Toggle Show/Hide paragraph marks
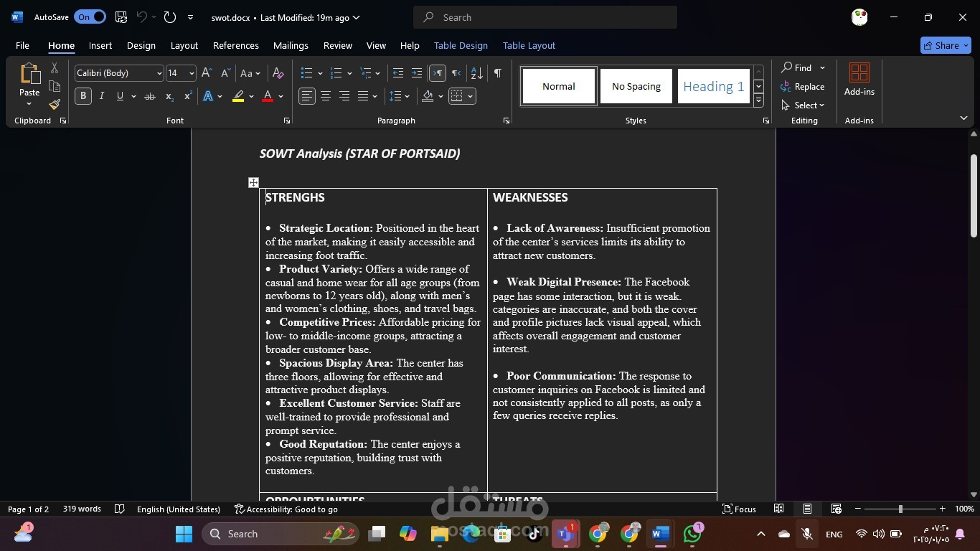This screenshot has width=980, height=551. click(497, 73)
